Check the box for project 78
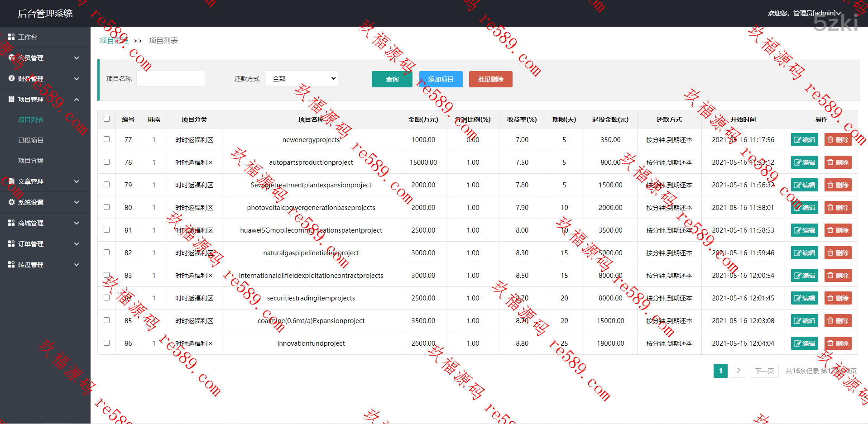The image size is (868, 424). coord(106,162)
